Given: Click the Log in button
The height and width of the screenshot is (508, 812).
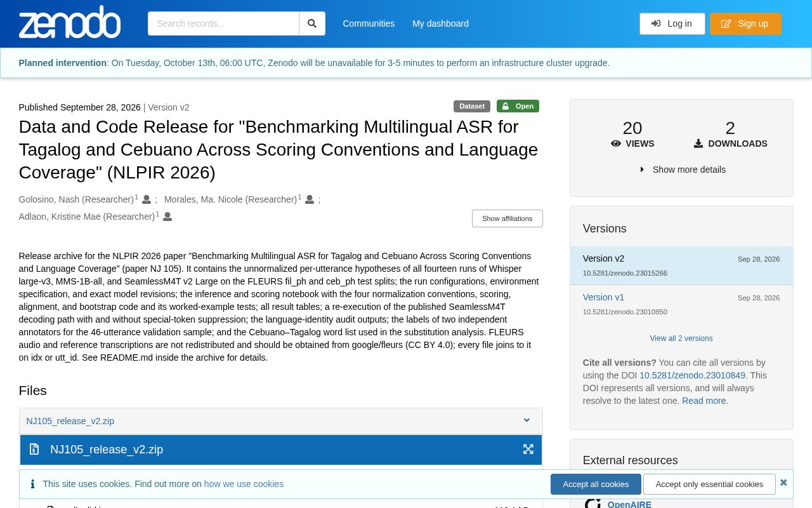Looking at the screenshot, I should tap(672, 23).
